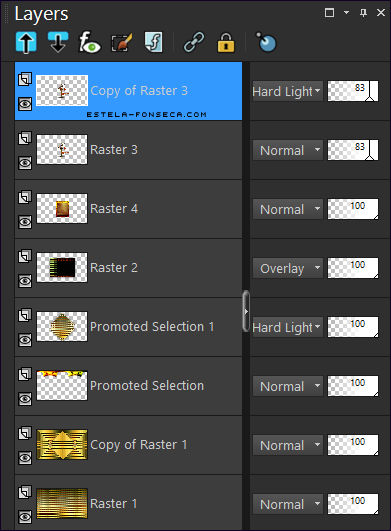Select the Copy of Raster 1 layer
391x531 pixels.
(129, 445)
